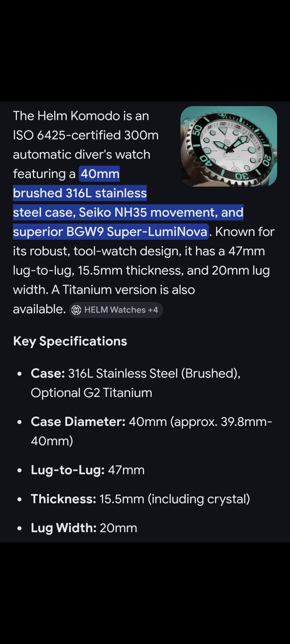Click the 'Key Specifications' heading
The image size is (290, 644).
70,341
